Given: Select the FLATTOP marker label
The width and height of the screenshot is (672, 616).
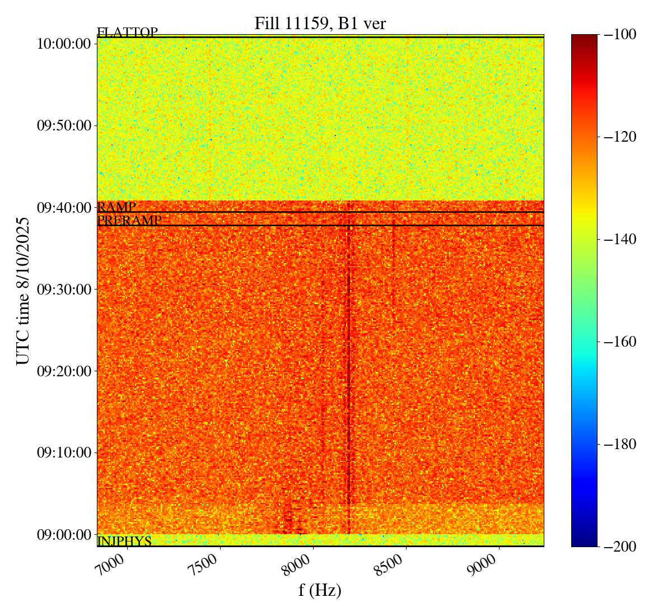Looking at the screenshot, I should click(127, 32).
